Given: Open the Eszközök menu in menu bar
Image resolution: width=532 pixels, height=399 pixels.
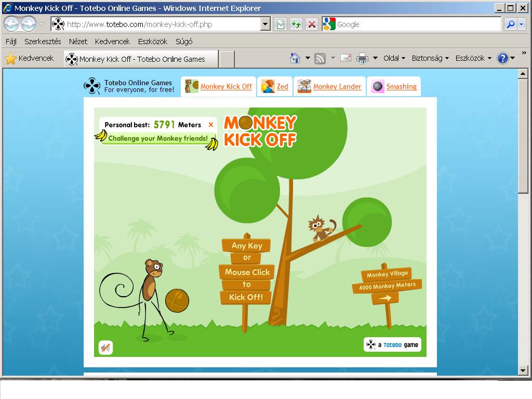Looking at the screenshot, I should pos(153,42).
